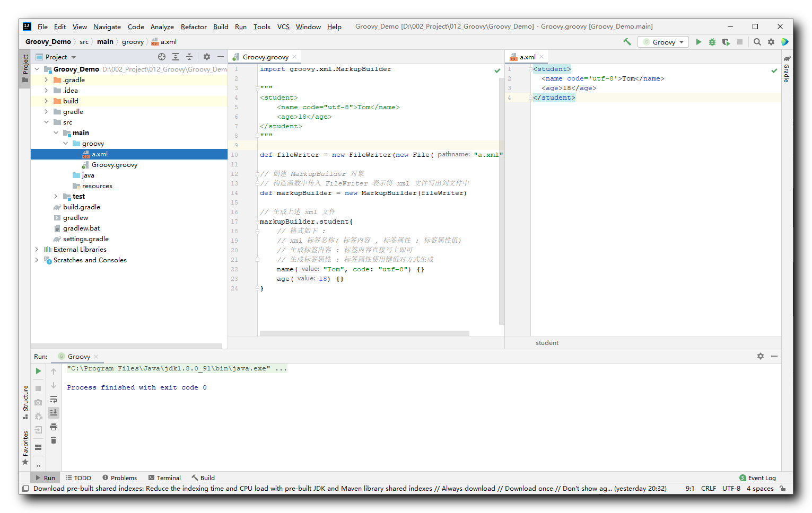Image resolution: width=812 pixels, height=513 pixels.
Task: Click horizontal scrollbar of Groovy editor
Action: [364, 333]
